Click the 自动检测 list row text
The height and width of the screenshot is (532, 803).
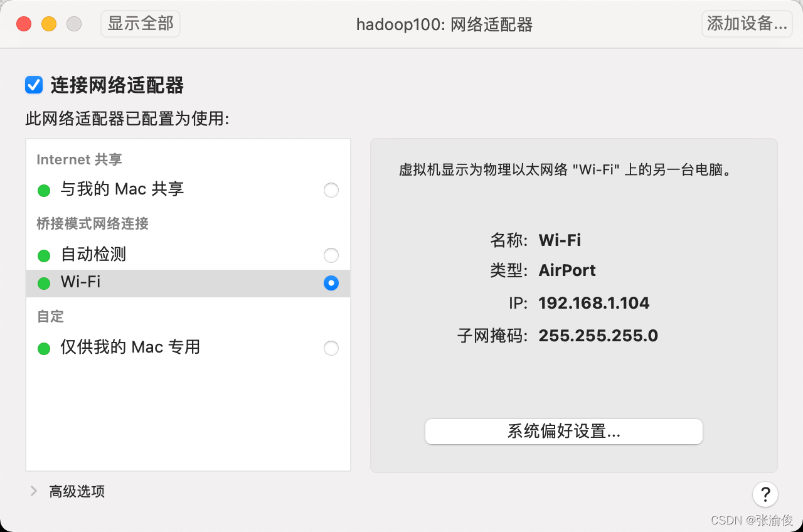click(x=93, y=254)
